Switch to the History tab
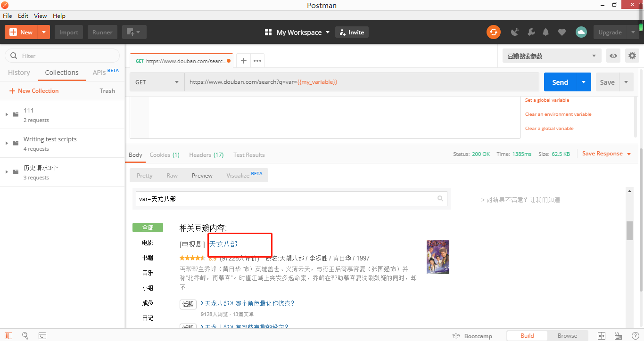Viewport: 644px width, 341px height. [x=19, y=73]
